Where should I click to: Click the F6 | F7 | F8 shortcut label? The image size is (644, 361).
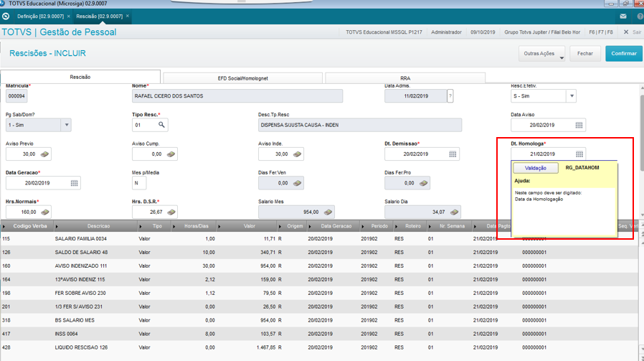(x=600, y=32)
